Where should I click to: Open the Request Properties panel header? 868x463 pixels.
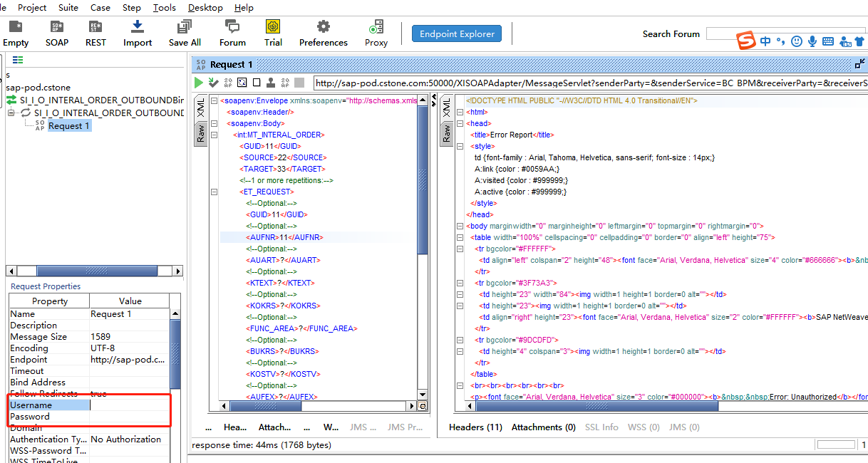46,286
